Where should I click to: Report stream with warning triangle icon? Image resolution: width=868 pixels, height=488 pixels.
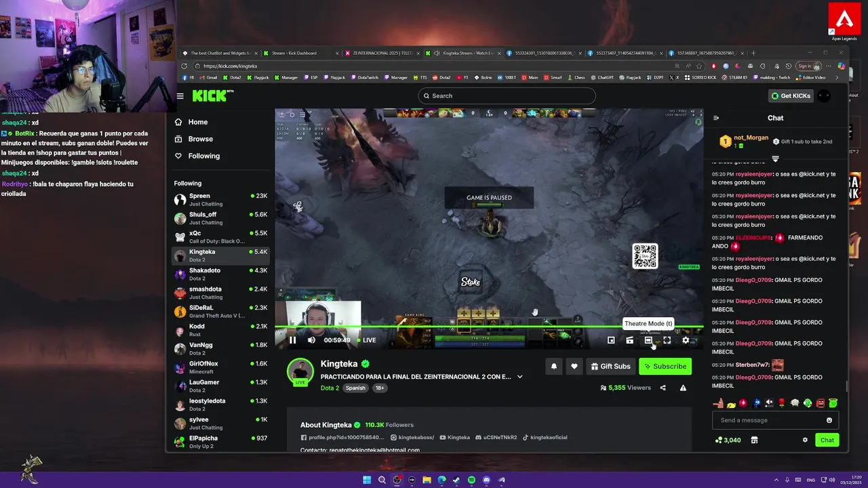point(683,388)
